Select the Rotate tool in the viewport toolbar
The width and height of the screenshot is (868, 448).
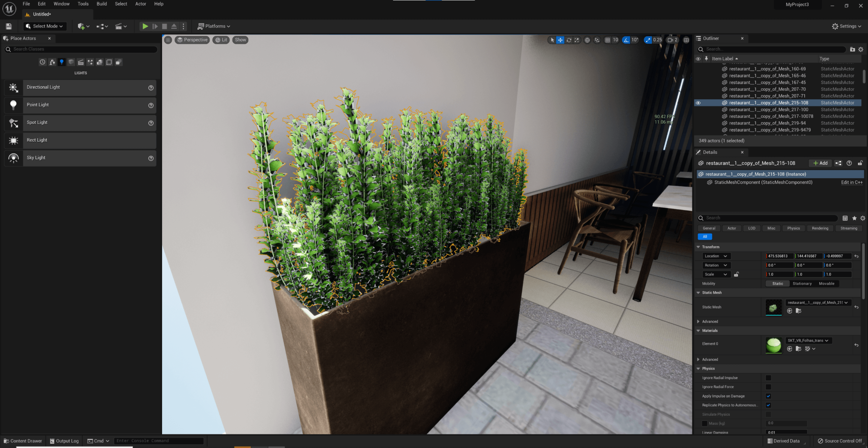tap(569, 40)
